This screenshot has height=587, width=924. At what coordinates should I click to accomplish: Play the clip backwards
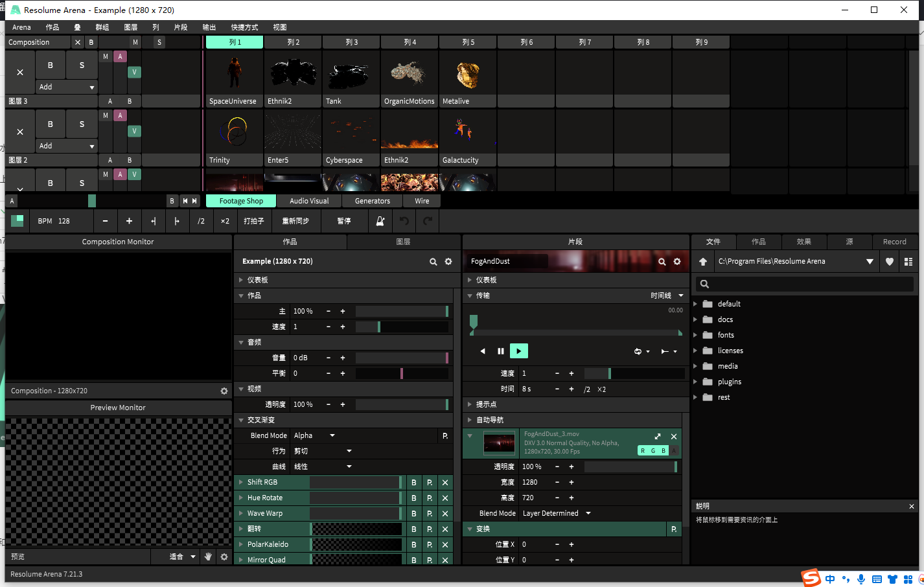pyautogui.click(x=483, y=351)
